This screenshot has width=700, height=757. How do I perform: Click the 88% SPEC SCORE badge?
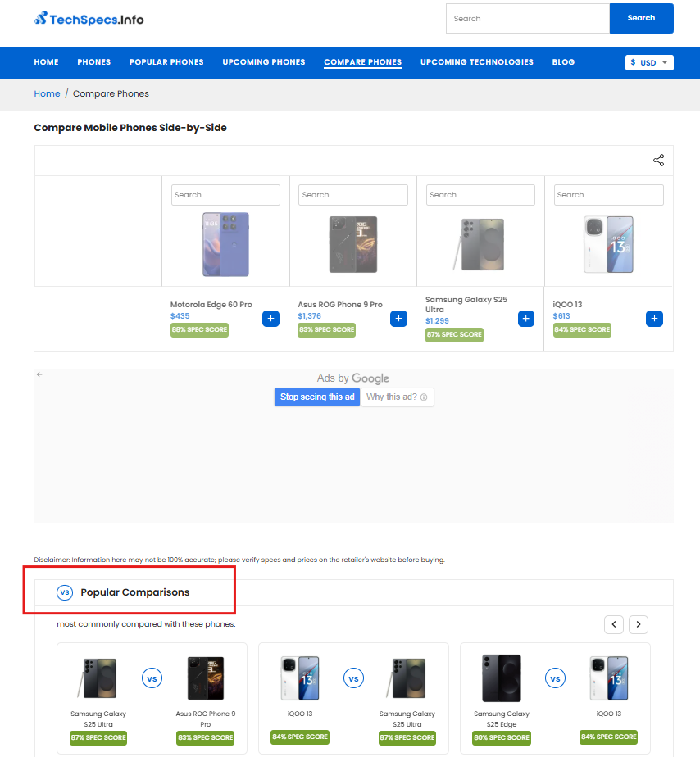[x=199, y=329]
